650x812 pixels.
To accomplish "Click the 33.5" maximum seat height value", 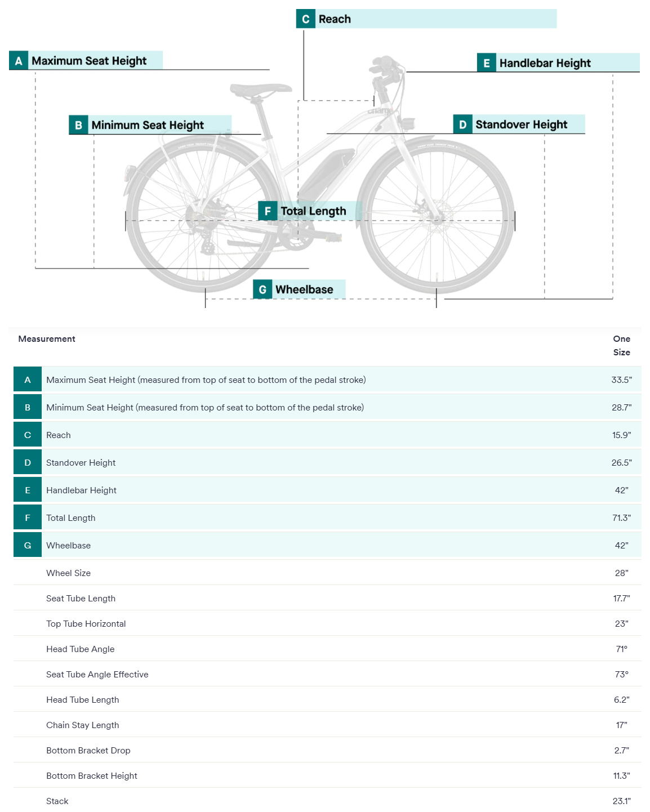I will pos(622,380).
